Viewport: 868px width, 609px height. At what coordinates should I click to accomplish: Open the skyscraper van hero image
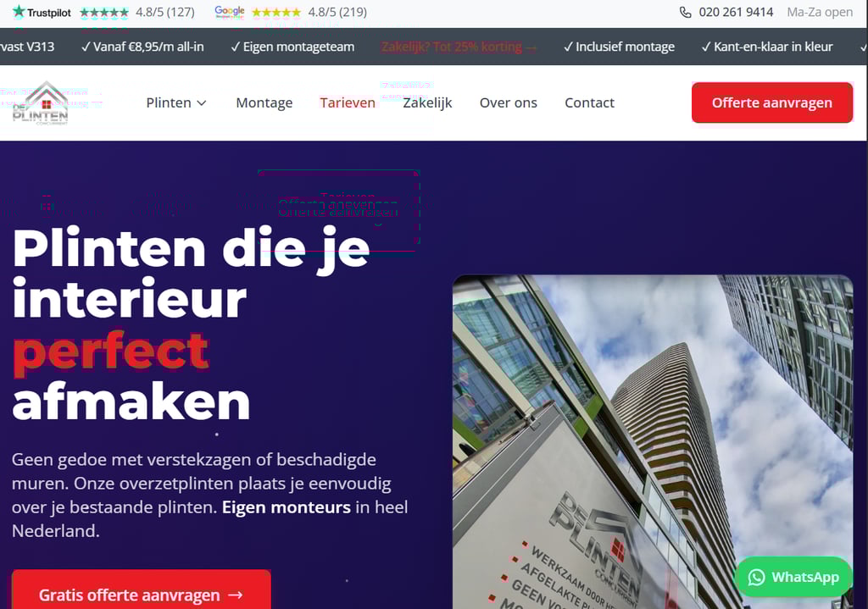click(653, 442)
